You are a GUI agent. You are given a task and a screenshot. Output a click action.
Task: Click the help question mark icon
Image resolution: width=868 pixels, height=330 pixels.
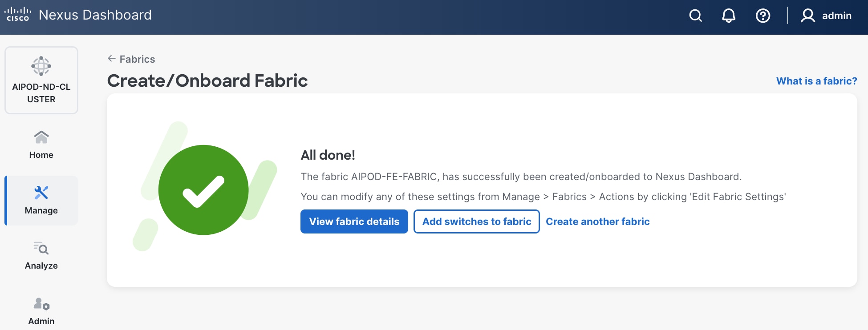[x=763, y=16]
